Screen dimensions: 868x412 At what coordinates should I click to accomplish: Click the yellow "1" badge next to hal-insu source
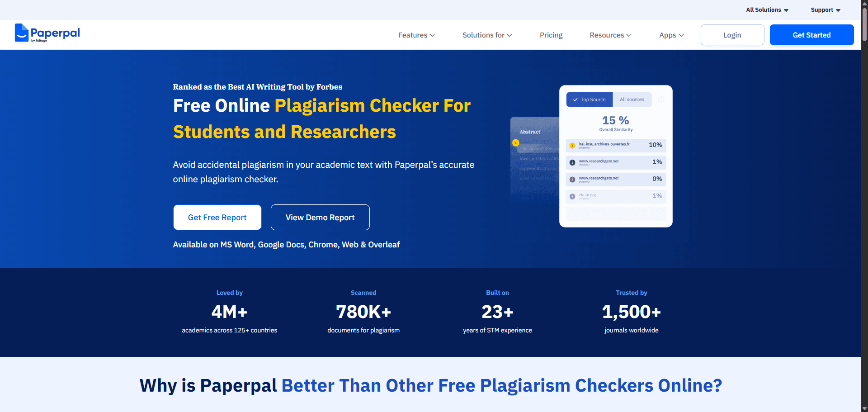coord(572,146)
